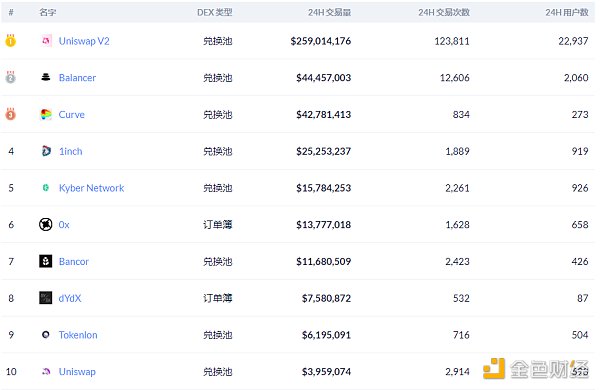Viewport: 600px width, 390px height.
Task: Click the Bancor black square logo
Action: click(46, 261)
